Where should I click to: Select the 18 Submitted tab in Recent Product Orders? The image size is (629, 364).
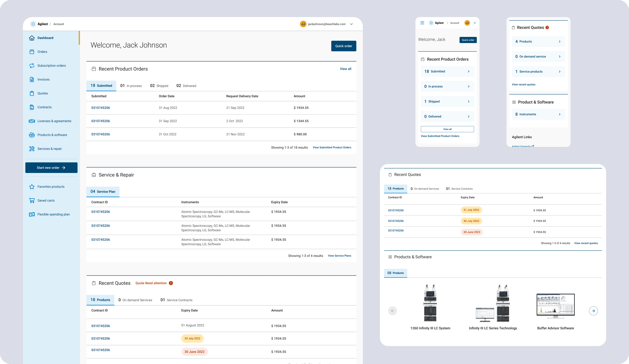pos(101,86)
